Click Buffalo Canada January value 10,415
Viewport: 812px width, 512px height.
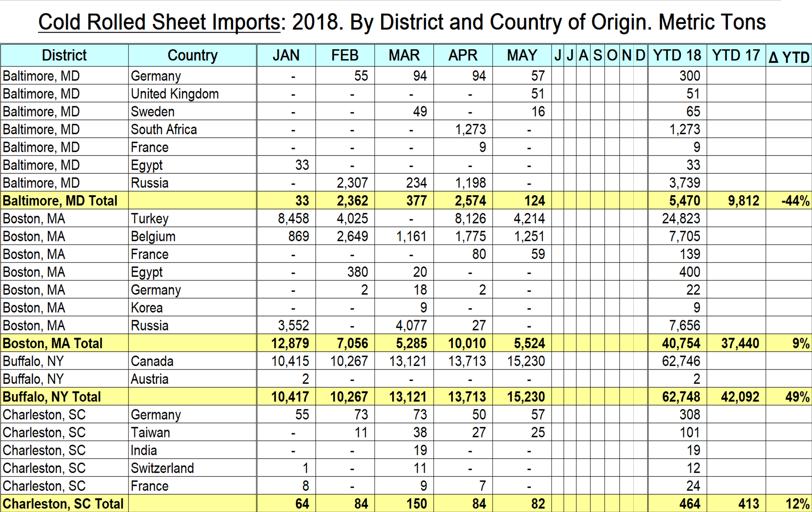(x=290, y=361)
